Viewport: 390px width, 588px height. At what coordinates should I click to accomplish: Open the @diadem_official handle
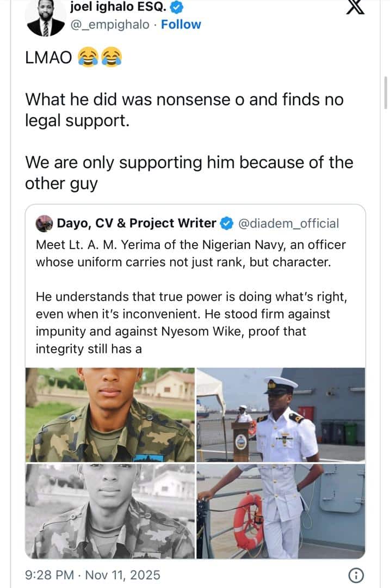tap(288, 223)
